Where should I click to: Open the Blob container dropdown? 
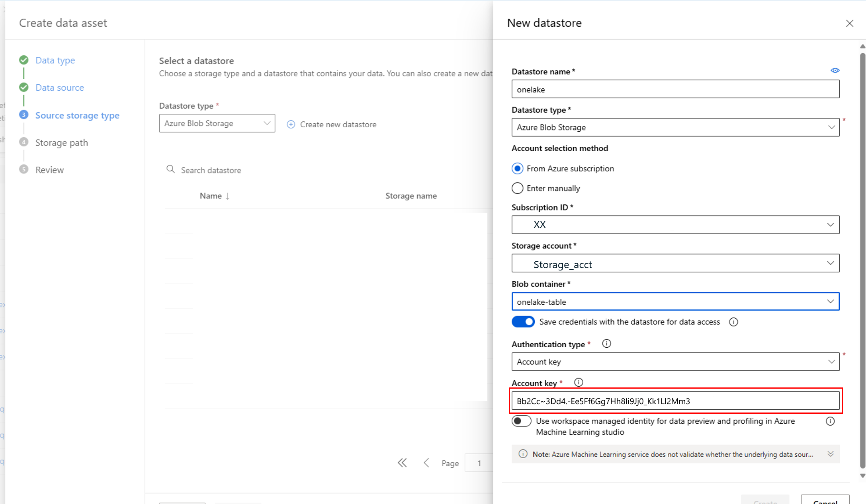tap(675, 302)
